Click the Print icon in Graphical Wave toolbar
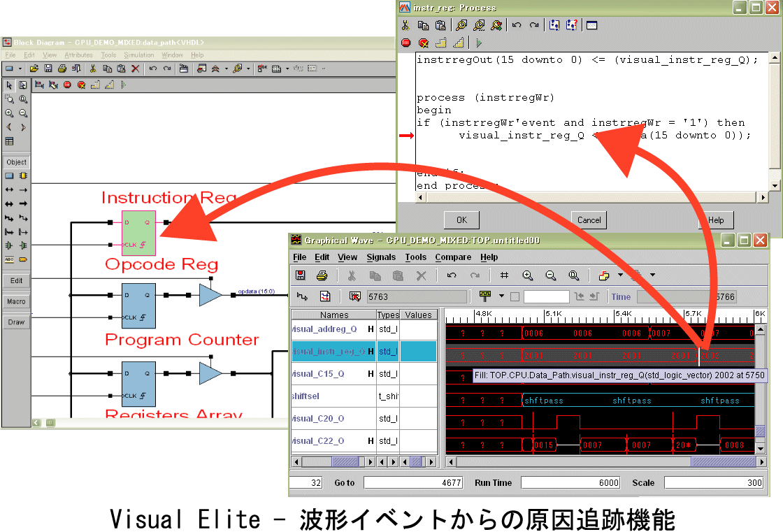The width and height of the screenshot is (783, 532). pos(322,275)
